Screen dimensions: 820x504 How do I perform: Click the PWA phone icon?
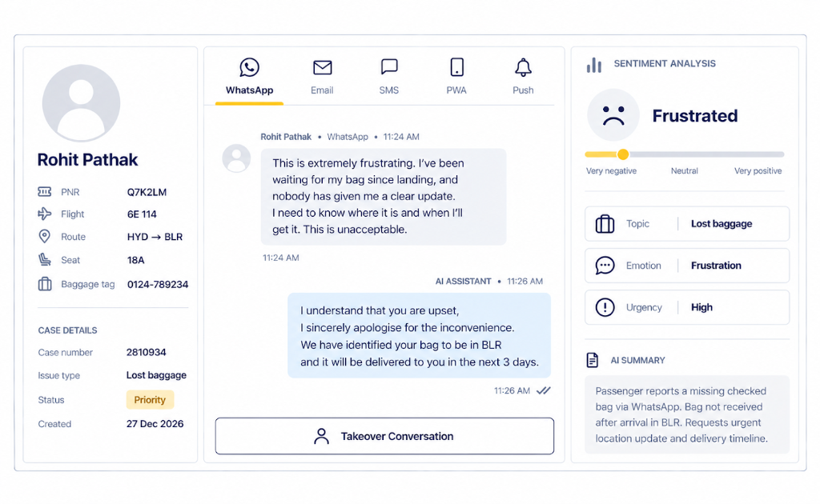(456, 67)
